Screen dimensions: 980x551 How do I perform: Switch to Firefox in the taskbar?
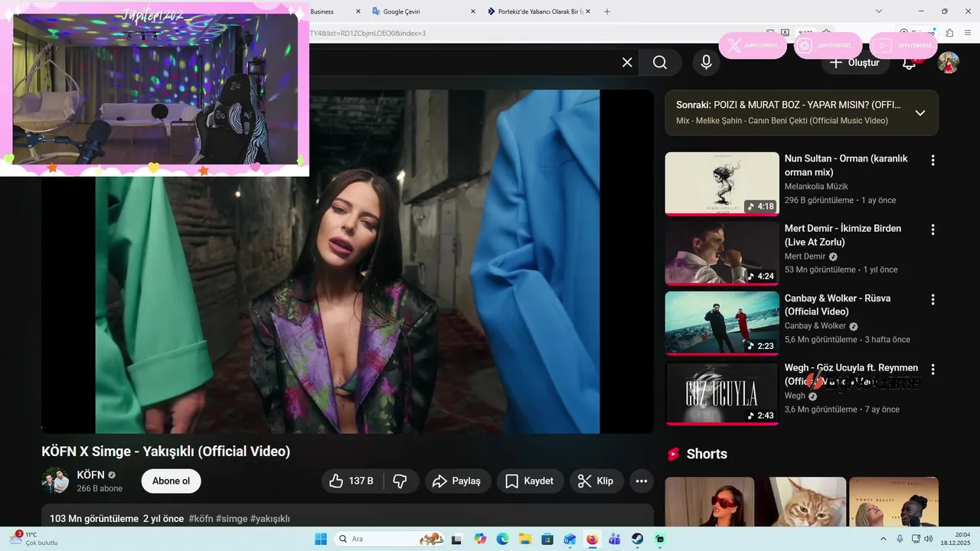point(592,539)
